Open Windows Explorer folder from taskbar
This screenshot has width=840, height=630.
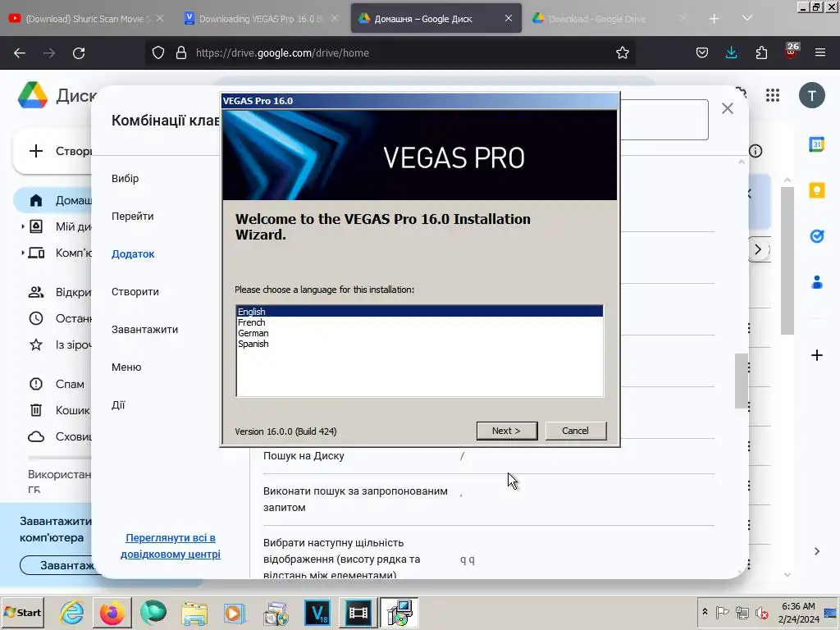point(194,612)
